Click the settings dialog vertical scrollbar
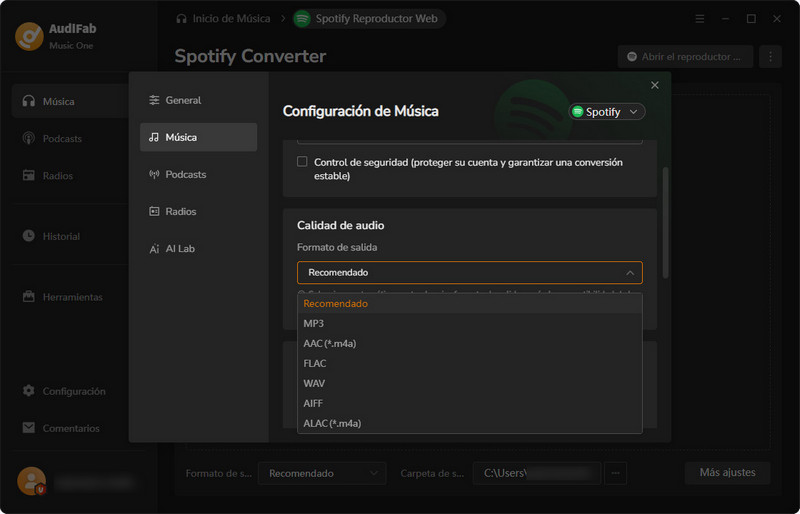This screenshot has width=800, height=514. (x=665, y=223)
